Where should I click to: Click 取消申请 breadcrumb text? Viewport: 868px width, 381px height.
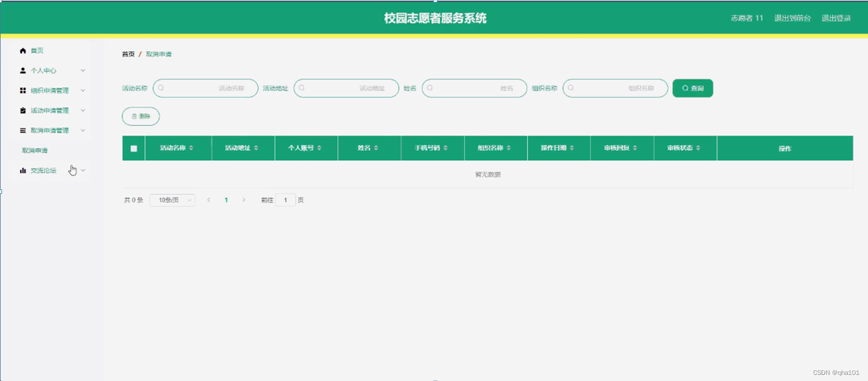click(159, 54)
